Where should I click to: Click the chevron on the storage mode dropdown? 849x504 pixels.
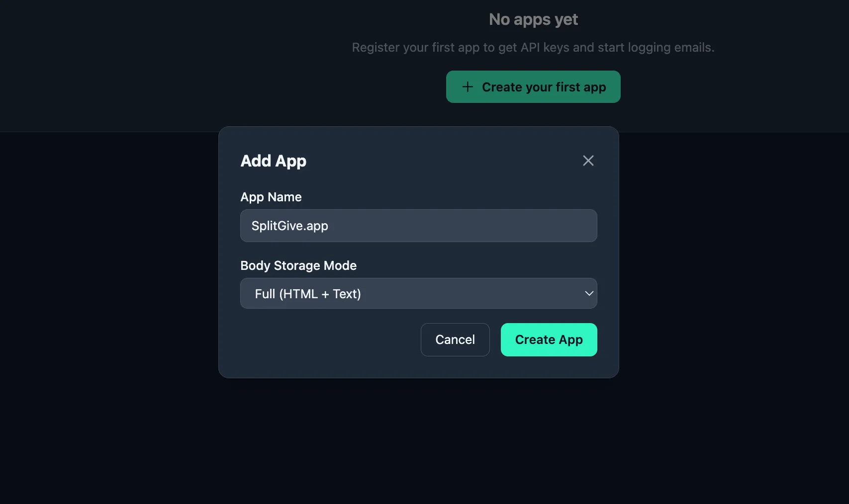589,293
